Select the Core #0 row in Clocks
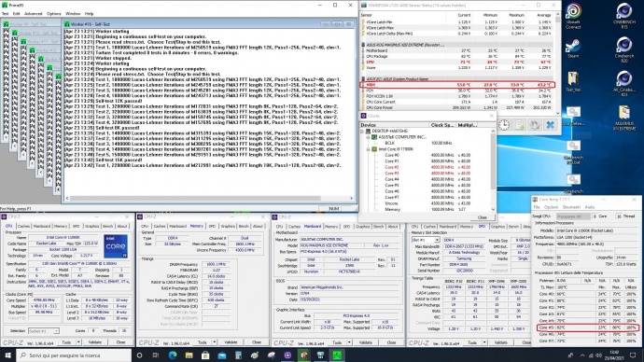The image size is (644, 362). 427,155
